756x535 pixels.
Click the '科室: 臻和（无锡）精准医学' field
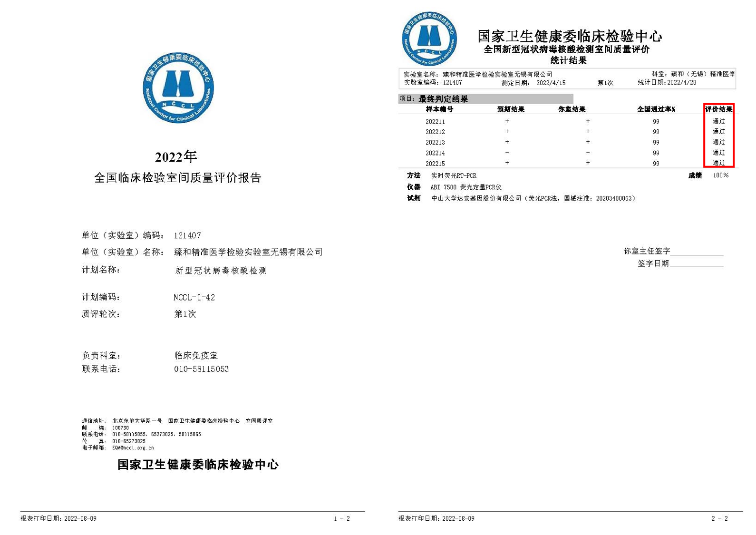[x=693, y=74]
